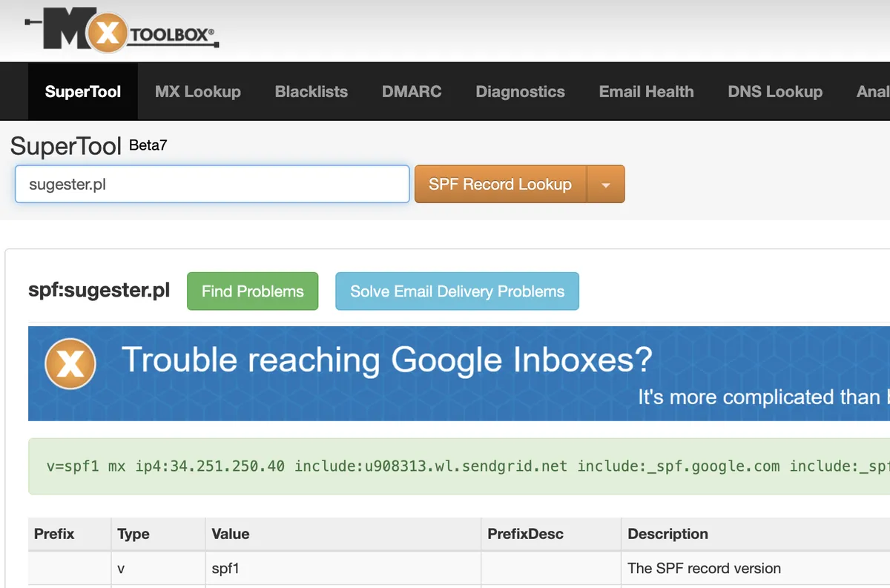
Task: Click the Find Problems button
Action: click(253, 291)
